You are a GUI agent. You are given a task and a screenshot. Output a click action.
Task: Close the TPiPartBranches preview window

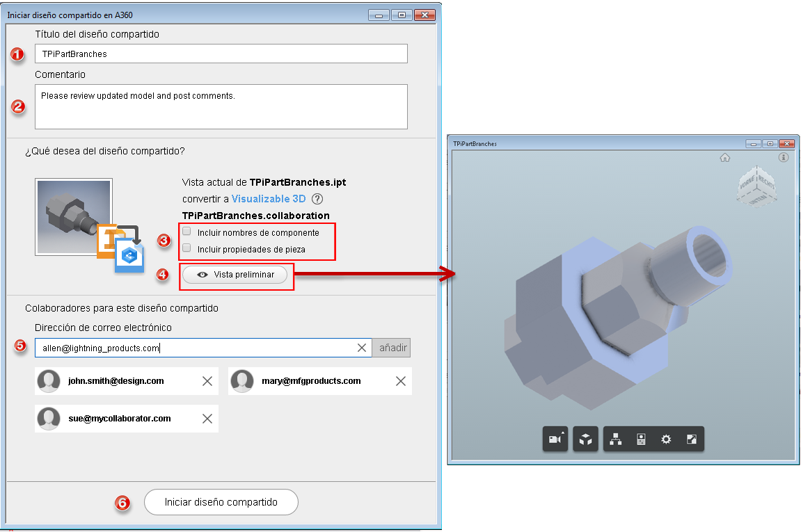tap(787, 143)
